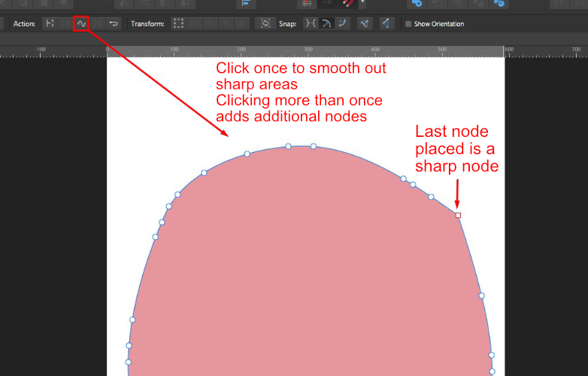The width and height of the screenshot is (588, 376).
Task: Toggle Snap All Selected Nodes icon
Action: (x=342, y=23)
